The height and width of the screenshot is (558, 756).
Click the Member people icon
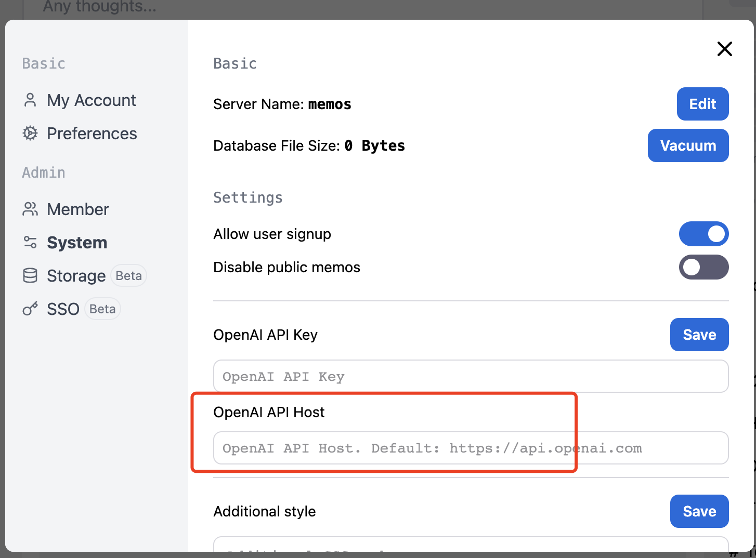coord(30,209)
